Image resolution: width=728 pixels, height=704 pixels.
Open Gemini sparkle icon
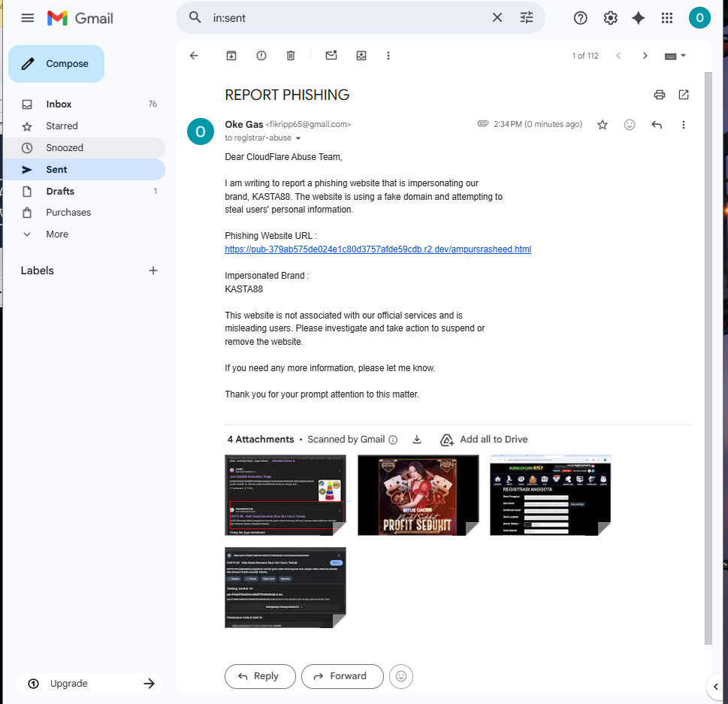pyautogui.click(x=639, y=18)
